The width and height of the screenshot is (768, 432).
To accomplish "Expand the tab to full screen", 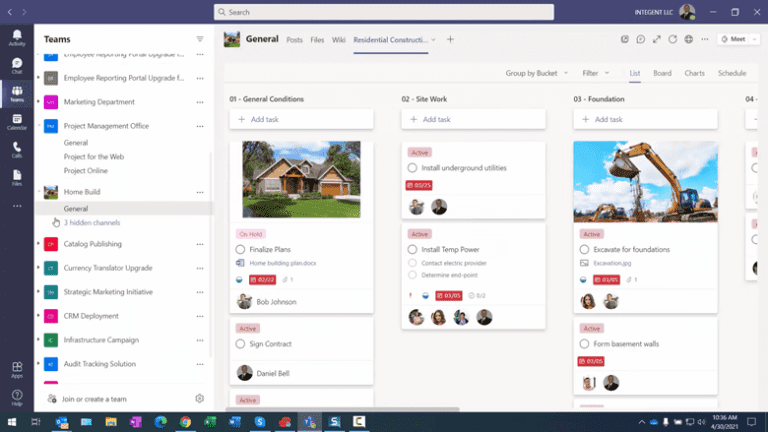I will [656, 39].
